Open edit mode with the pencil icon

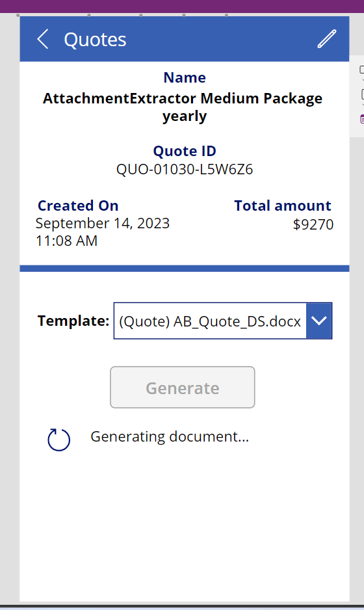pyautogui.click(x=327, y=38)
